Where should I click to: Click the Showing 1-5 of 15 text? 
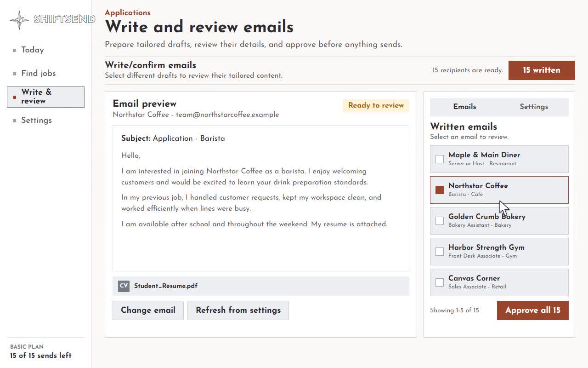pos(454,310)
